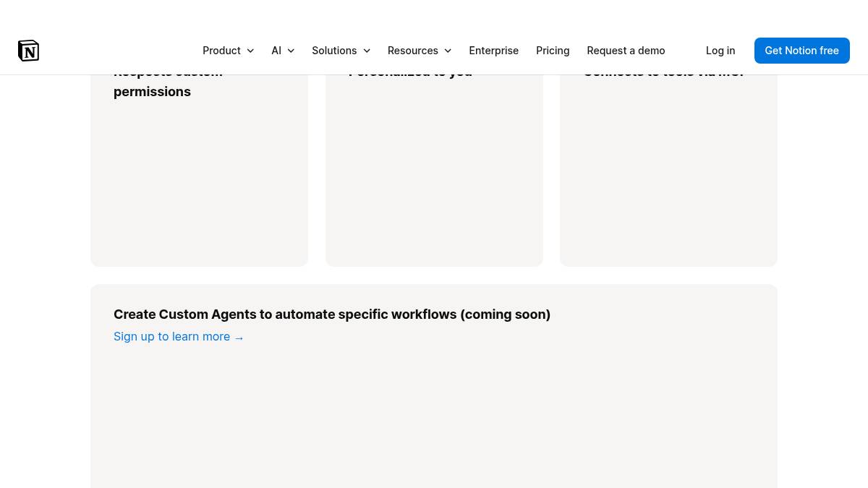This screenshot has width=868, height=488.
Task: Click the Log in link
Action: [x=720, y=51]
